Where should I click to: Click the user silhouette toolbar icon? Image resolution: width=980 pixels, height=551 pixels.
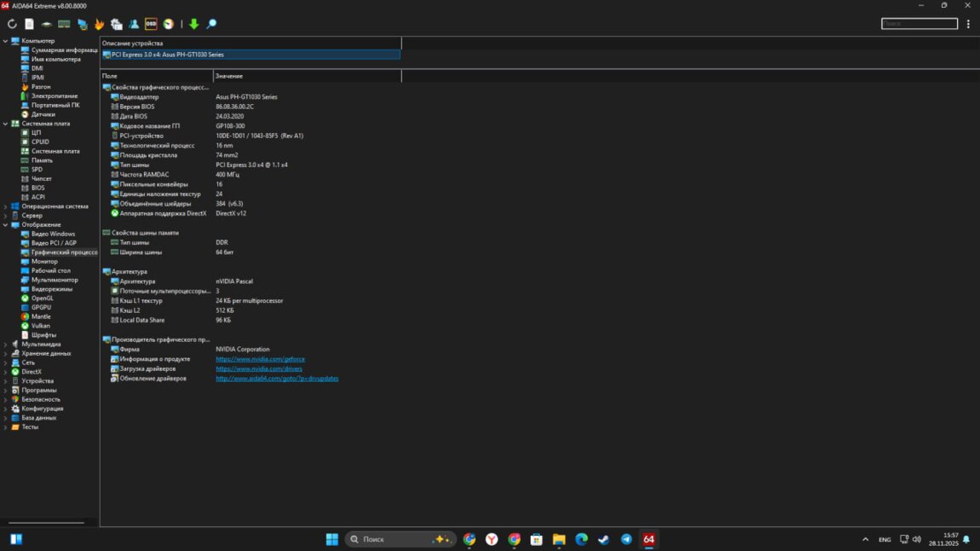134,24
